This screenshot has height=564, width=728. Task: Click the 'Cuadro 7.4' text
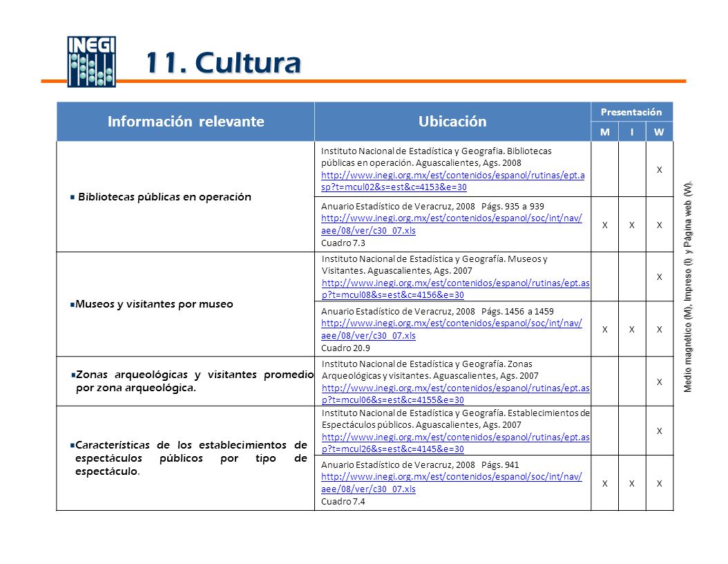pyautogui.click(x=343, y=501)
